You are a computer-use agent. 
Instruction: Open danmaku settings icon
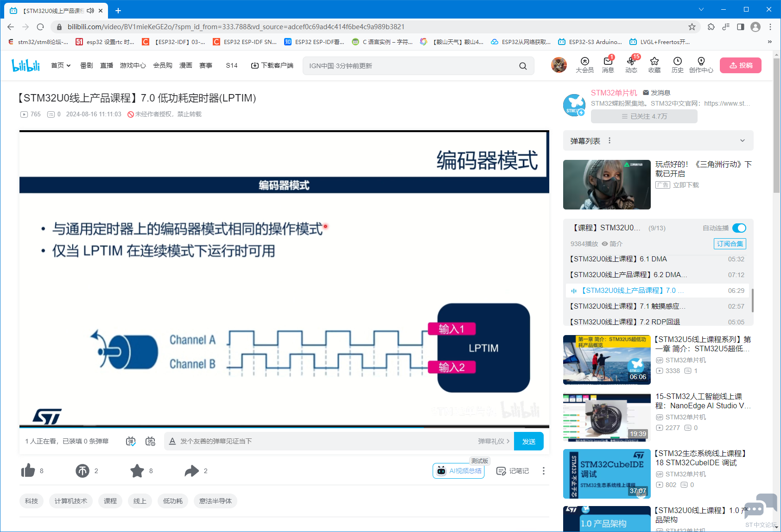tap(150, 441)
